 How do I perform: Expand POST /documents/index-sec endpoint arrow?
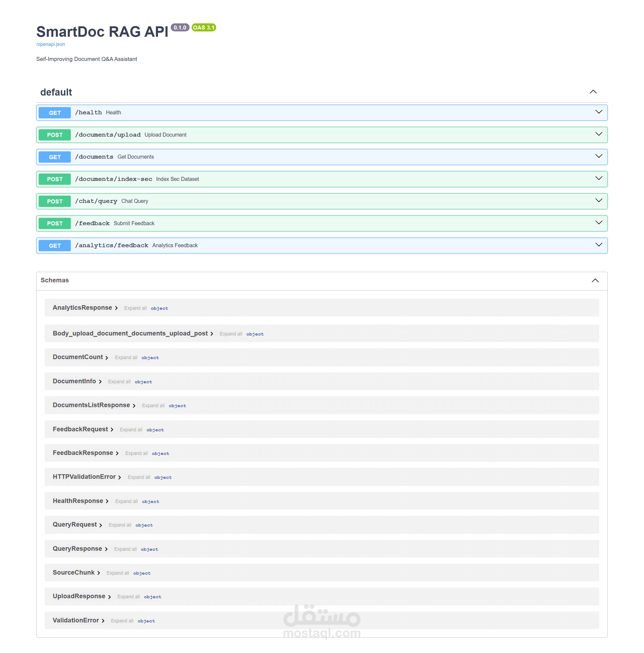[599, 178]
